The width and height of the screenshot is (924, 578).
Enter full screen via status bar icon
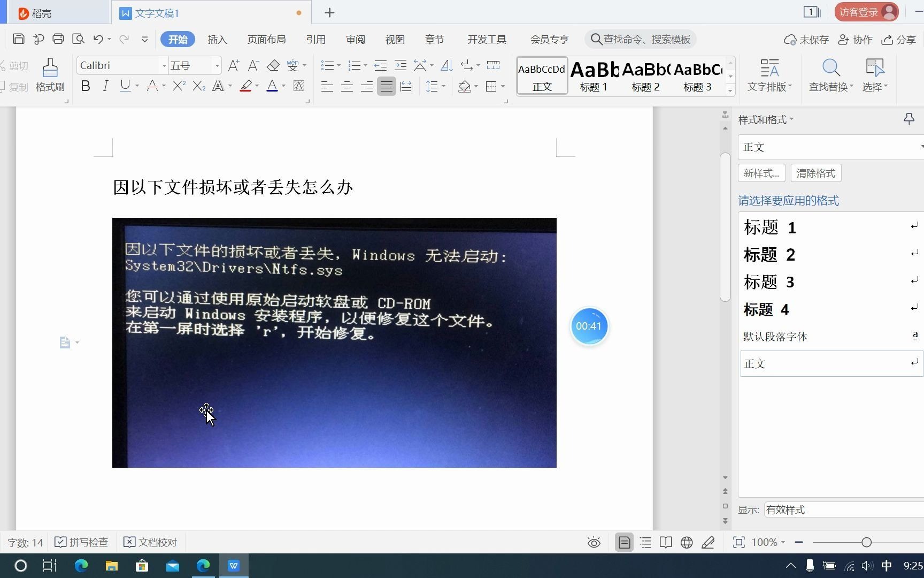coord(738,542)
